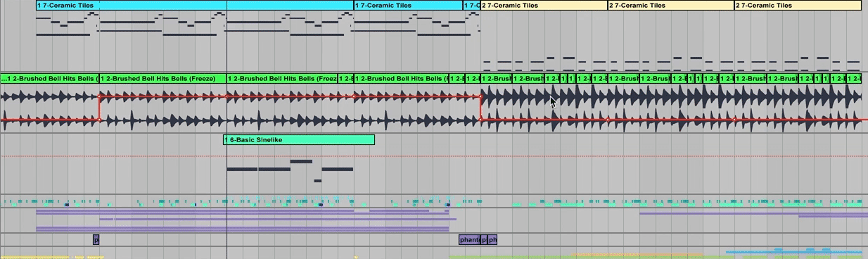Click the dotted red automation line below Basic Sinelike
868x259 pixels.
(x=434, y=156)
